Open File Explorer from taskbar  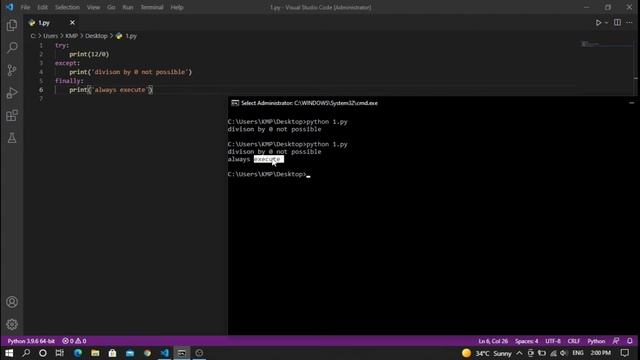point(95,353)
